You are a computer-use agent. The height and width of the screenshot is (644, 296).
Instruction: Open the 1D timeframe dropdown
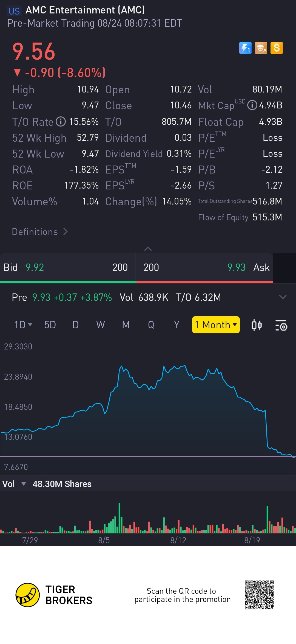23,325
